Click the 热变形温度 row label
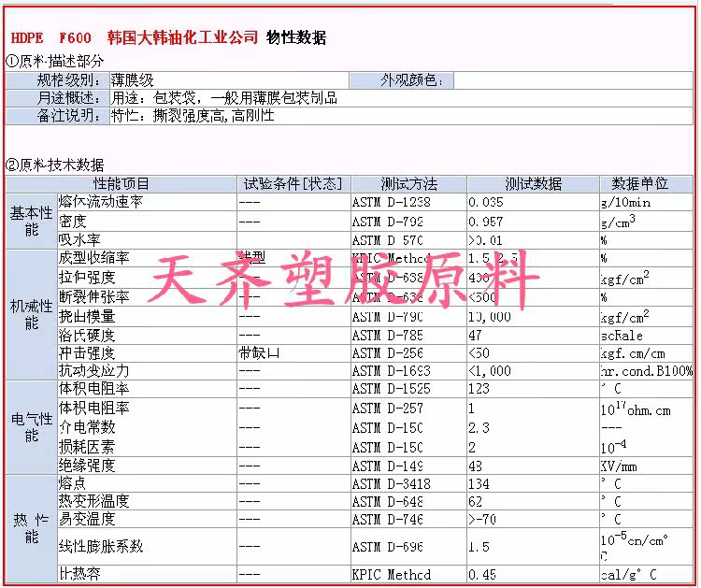The width and height of the screenshot is (701, 588). 93,501
